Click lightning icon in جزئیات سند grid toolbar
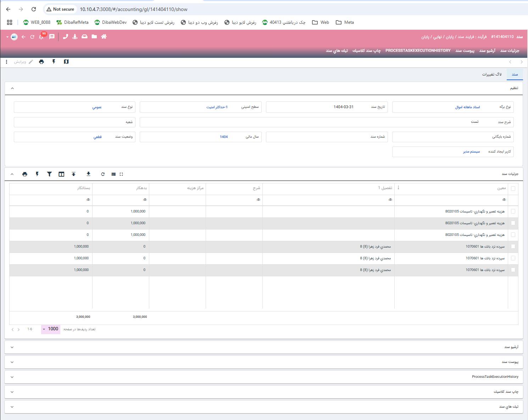The height and width of the screenshot is (420, 528). [37, 174]
